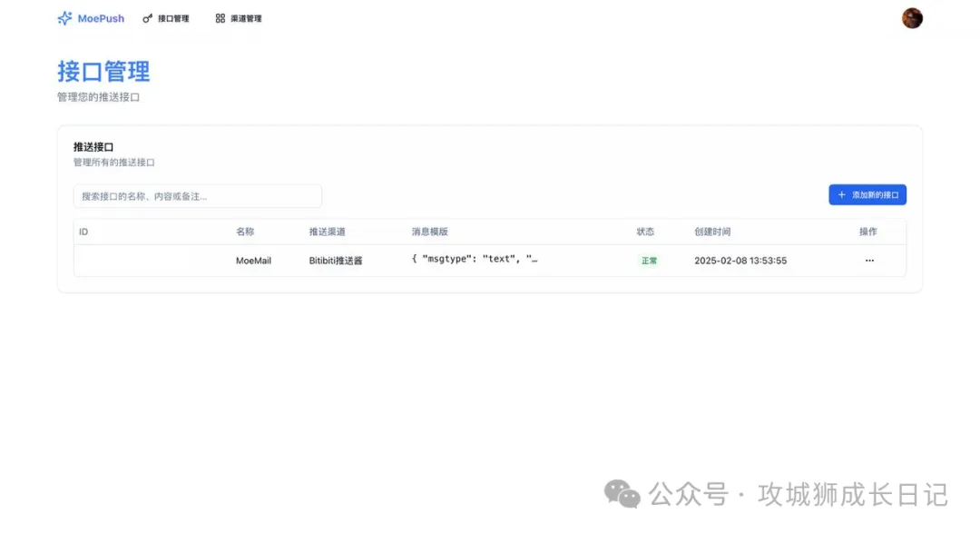
Task: Select the MoeMail name cell
Action: 253,261
